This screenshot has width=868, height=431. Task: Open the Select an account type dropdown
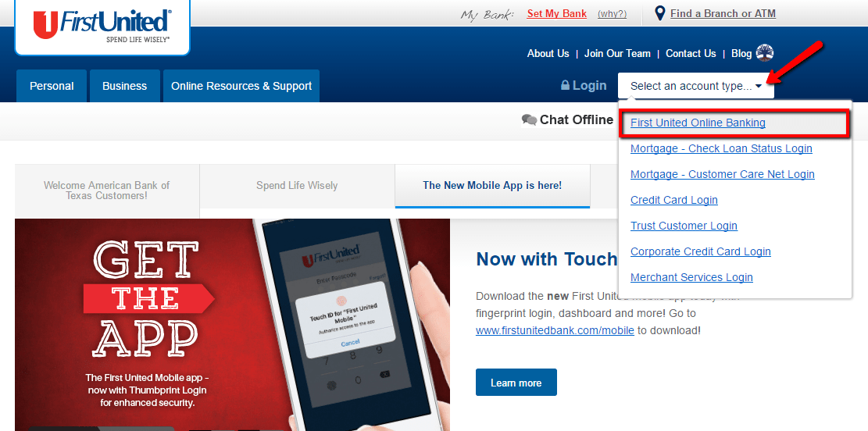(696, 87)
